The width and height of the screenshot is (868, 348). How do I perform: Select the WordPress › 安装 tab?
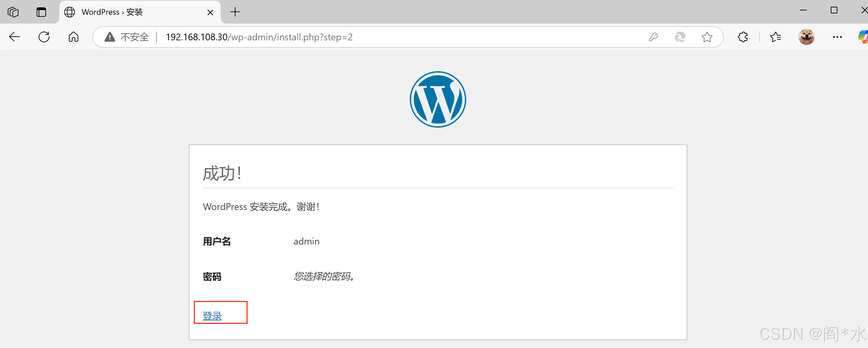point(140,12)
